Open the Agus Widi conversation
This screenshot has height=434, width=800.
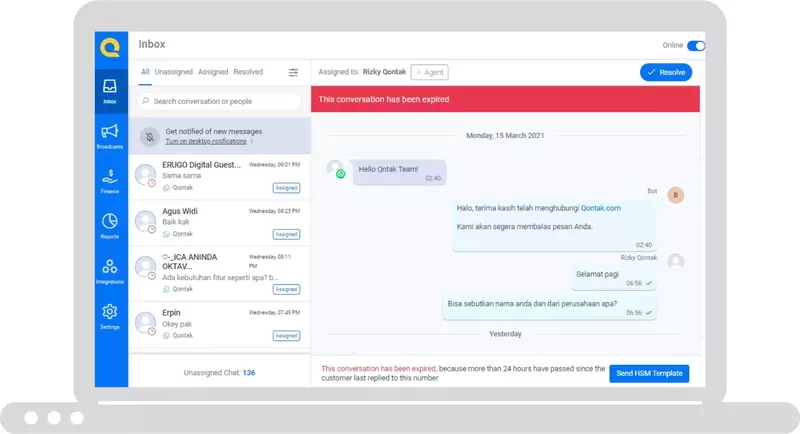click(219, 223)
